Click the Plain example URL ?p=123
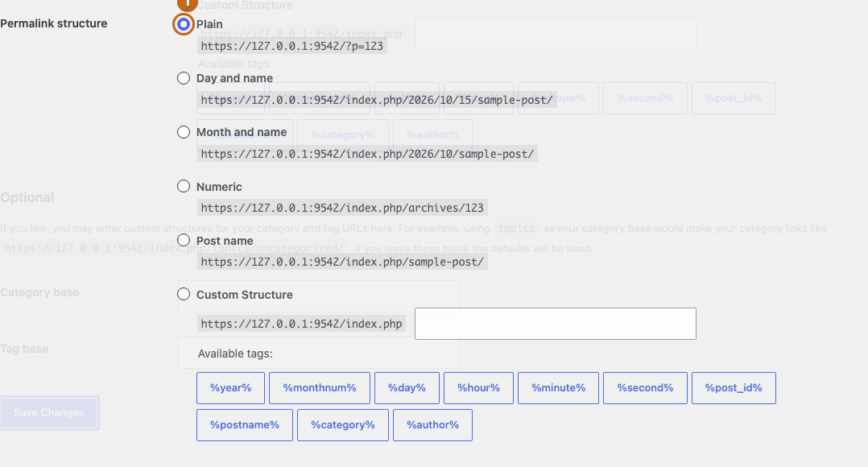The image size is (868, 467). 291,46
